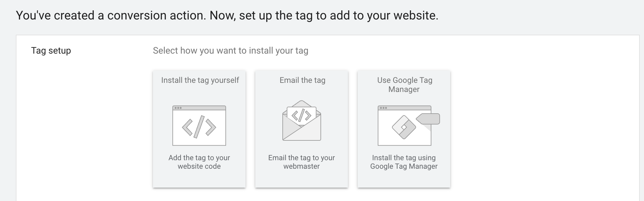
Task: Click window dots in the code illustration
Action: (178, 108)
